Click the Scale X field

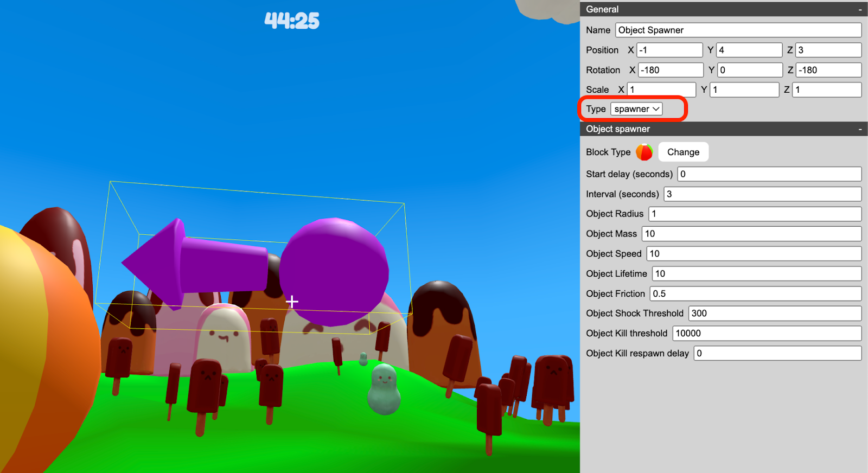[661, 90]
